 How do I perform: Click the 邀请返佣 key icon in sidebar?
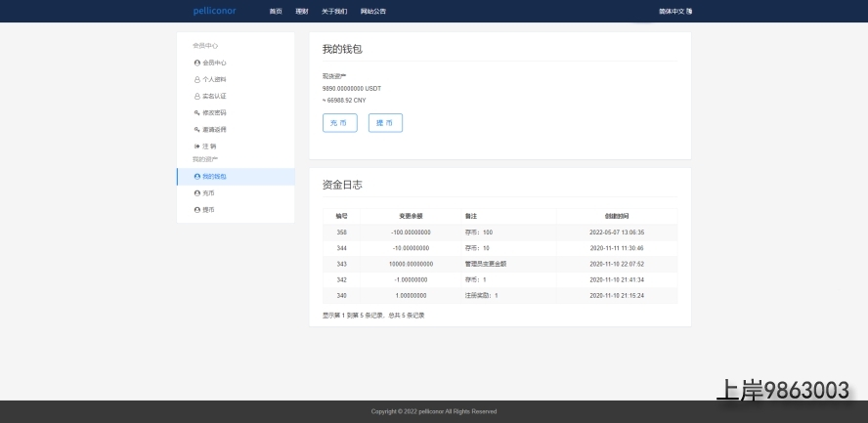[x=197, y=129]
